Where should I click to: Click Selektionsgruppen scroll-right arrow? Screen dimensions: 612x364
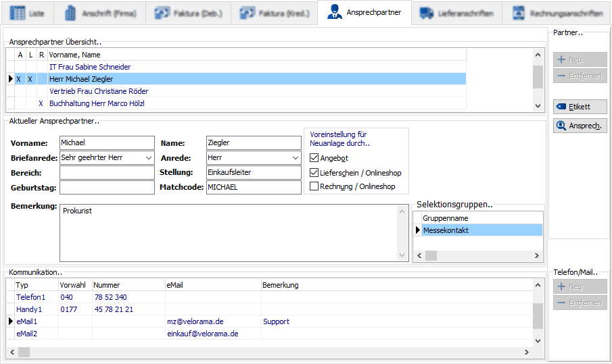(x=537, y=256)
